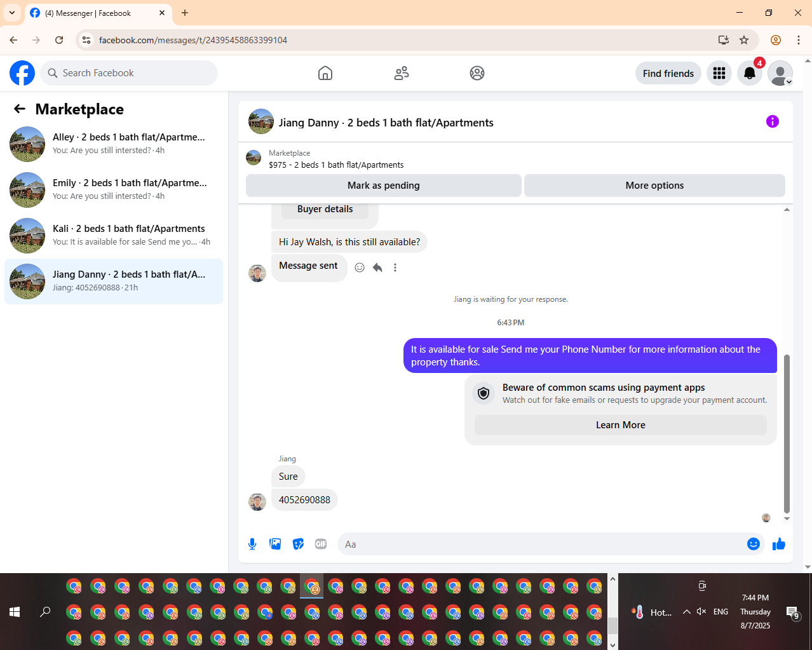Open the GIF picker icon
The width and height of the screenshot is (812, 650).
click(321, 544)
